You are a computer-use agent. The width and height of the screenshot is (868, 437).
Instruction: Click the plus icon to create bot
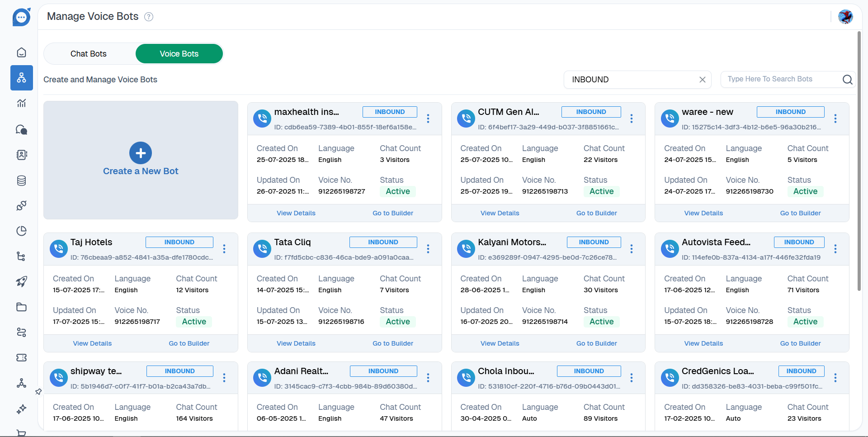point(141,153)
